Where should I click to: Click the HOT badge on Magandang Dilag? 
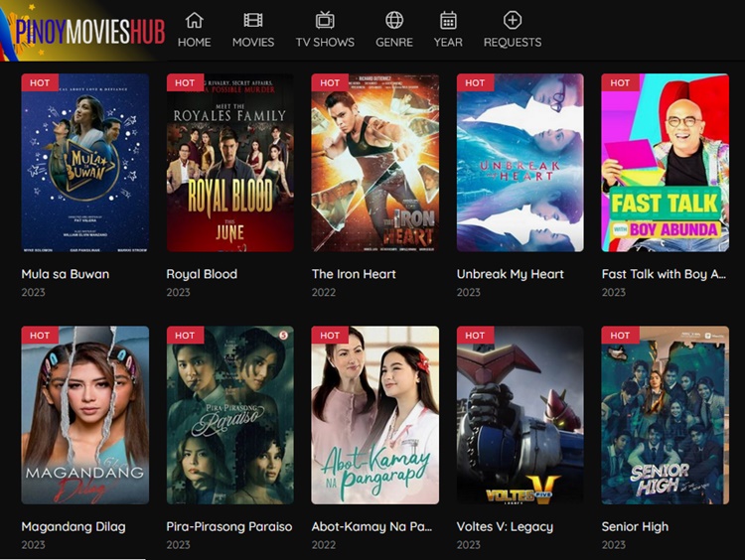tap(40, 336)
